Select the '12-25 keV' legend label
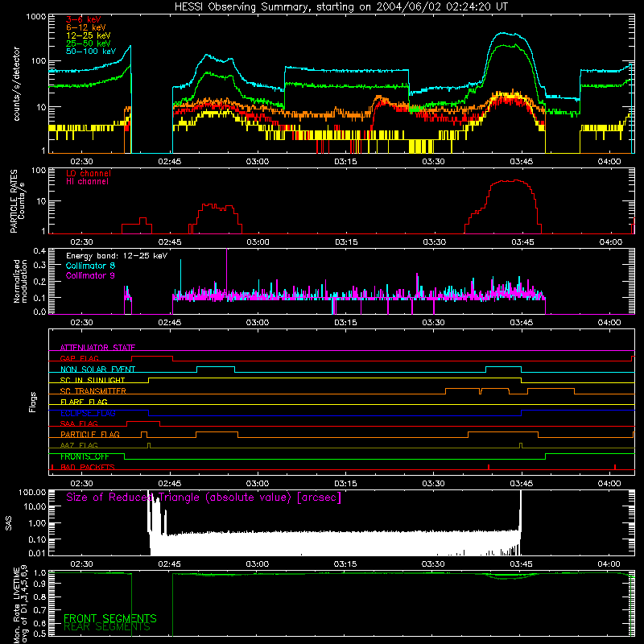Image resolution: width=644 pixels, height=644 pixels. pos(89,35)
